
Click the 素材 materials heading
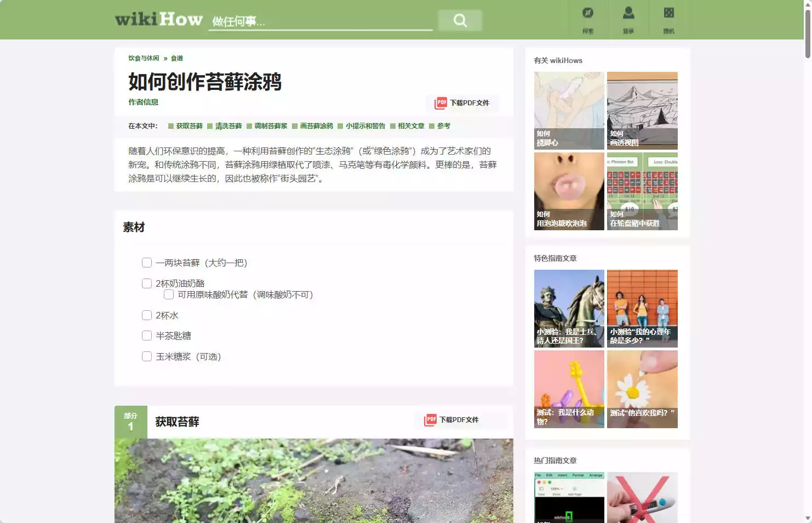[x=134, y=227]
